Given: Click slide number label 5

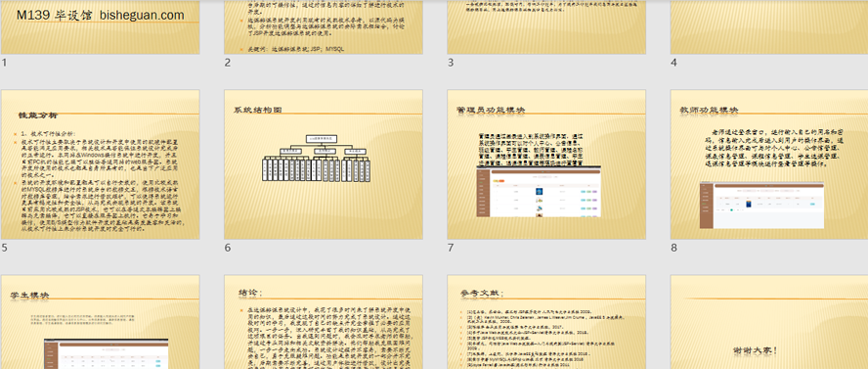Looking at the screenshot, I should pyautogui.click(x=5, y=248).
